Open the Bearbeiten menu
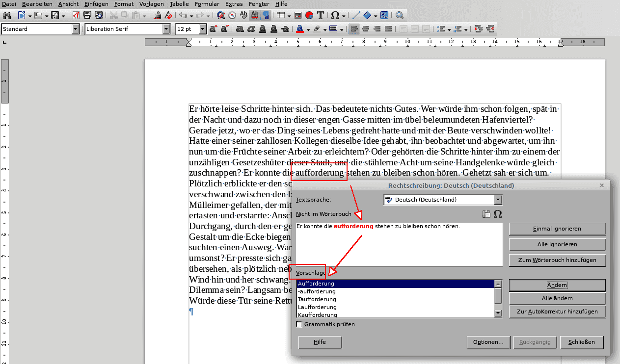620x364 pixels. (37, 3)
